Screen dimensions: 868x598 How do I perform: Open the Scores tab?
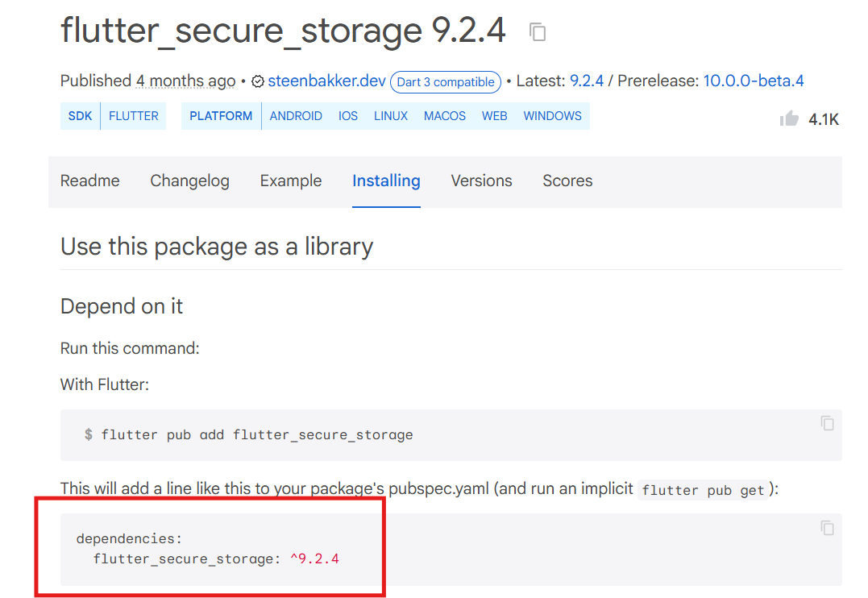click(567, 181)
